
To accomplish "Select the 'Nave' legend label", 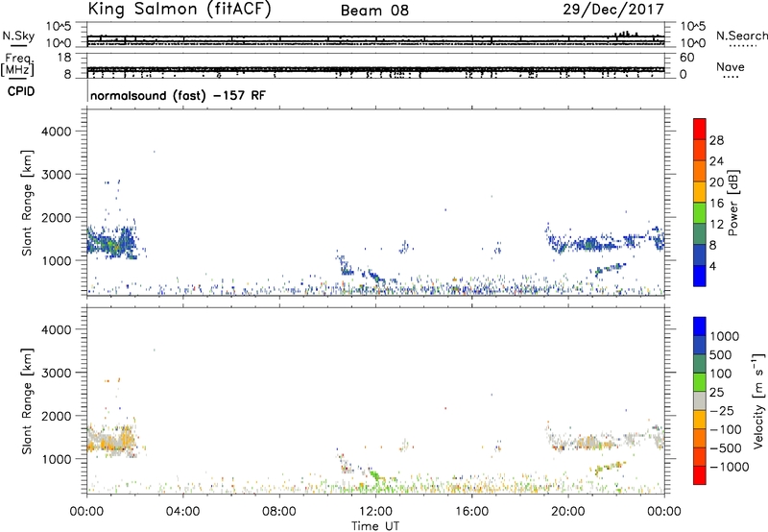I will pyautogui.click(x=731, y=67).
